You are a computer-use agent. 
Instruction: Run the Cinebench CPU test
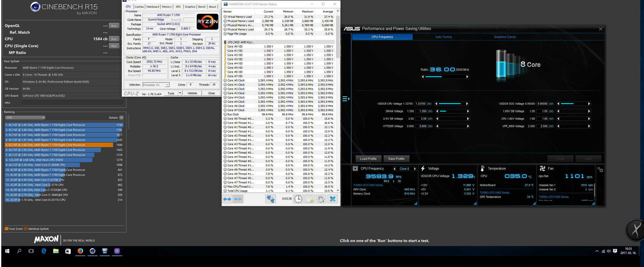tap(114, 39)
